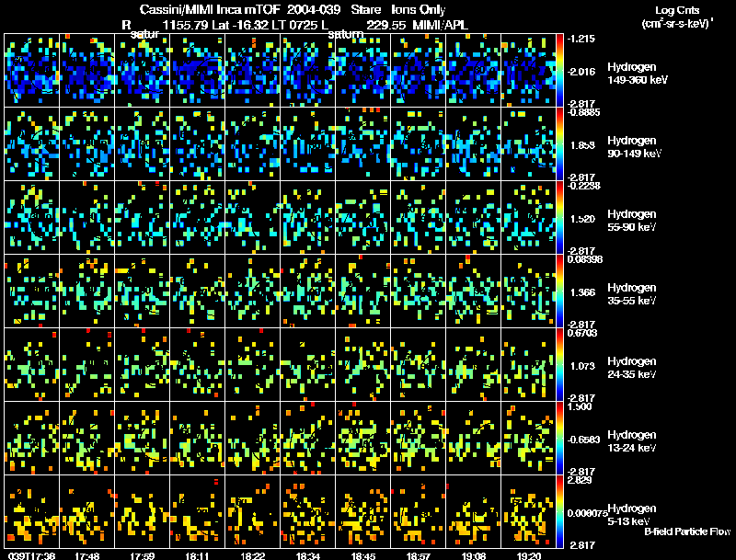The image size is (736, 560).
Task: Open the Hydrogen 35-55 keV panel at 17:59
Action: [143, 291]
